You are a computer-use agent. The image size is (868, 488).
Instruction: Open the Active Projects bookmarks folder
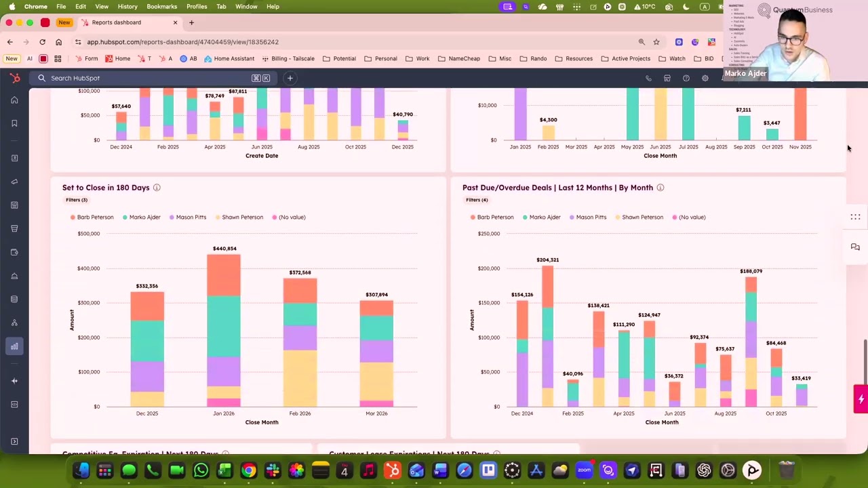(625, 59)
